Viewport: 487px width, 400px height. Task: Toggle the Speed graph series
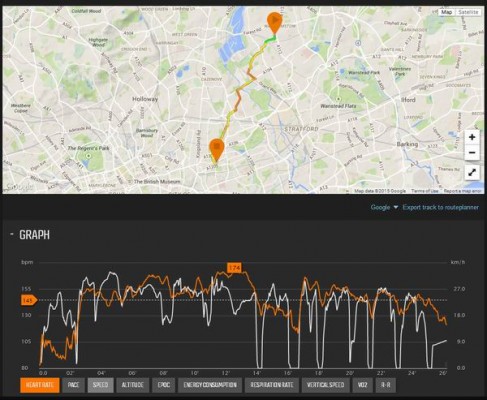click(x=100, y=385)
